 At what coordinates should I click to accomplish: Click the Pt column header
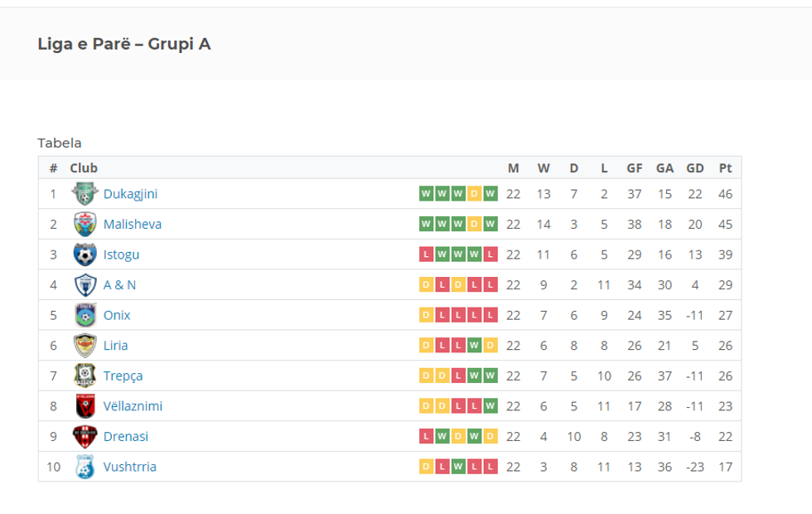(x=725, y=167)
